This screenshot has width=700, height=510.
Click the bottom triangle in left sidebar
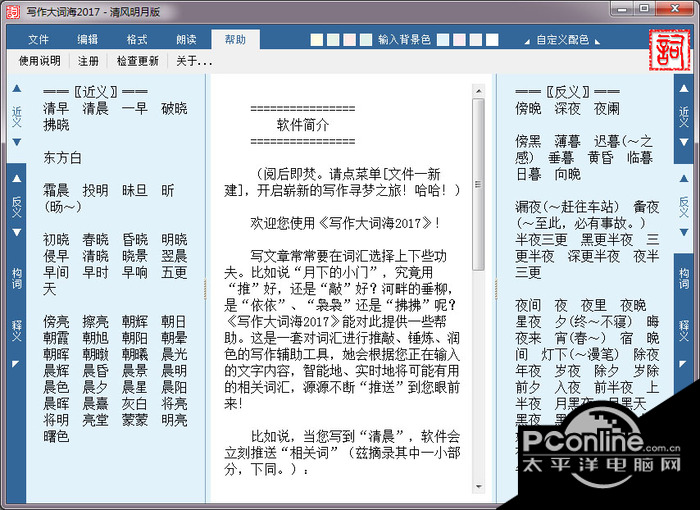pyautogui.click(x=16, y=364)
